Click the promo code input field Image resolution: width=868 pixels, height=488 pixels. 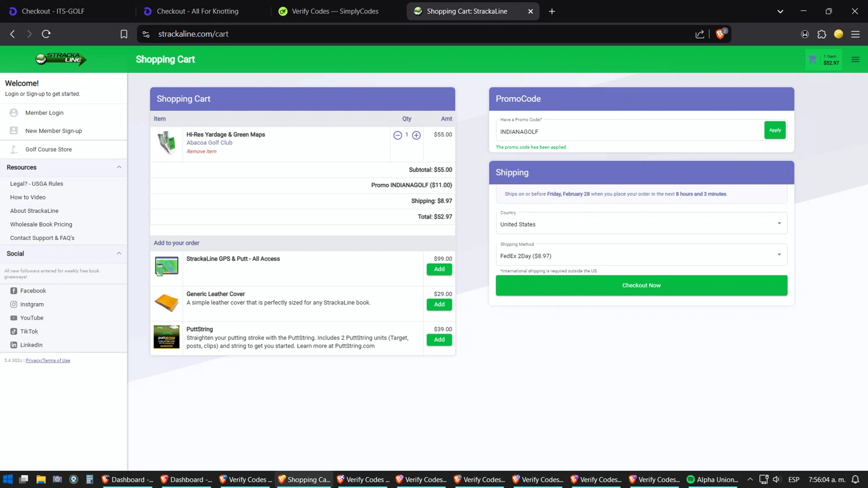(630, 131)
